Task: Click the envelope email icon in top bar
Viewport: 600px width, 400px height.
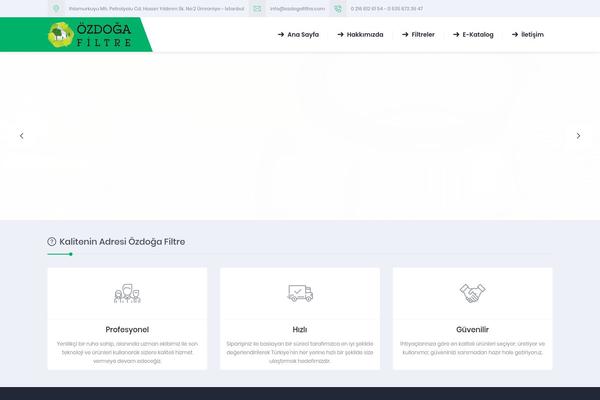Action: tap(257, 8)
